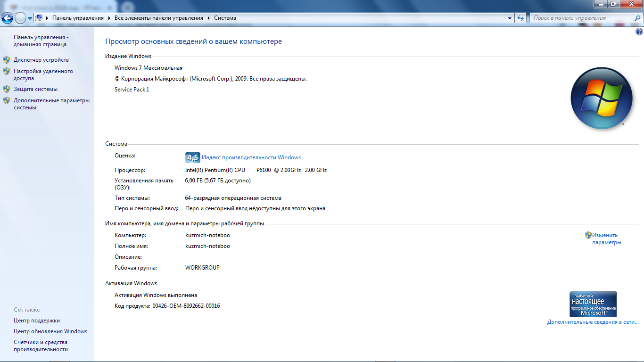Click the 'Установленная память (ОЗУ):' label

(144, 184)
